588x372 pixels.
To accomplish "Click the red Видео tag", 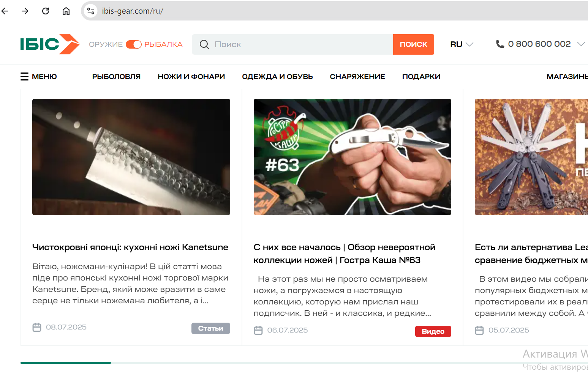I will (x=433, y=331).
